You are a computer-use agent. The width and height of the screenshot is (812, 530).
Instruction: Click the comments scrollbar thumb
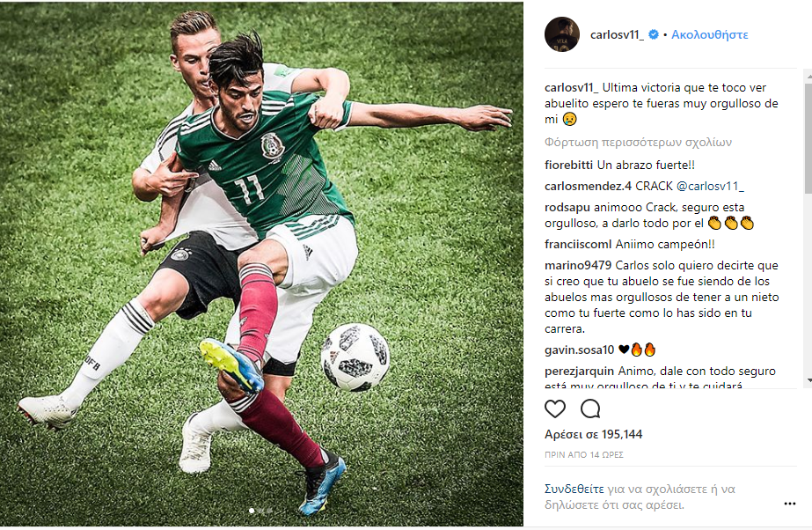[x=808, y=137]
